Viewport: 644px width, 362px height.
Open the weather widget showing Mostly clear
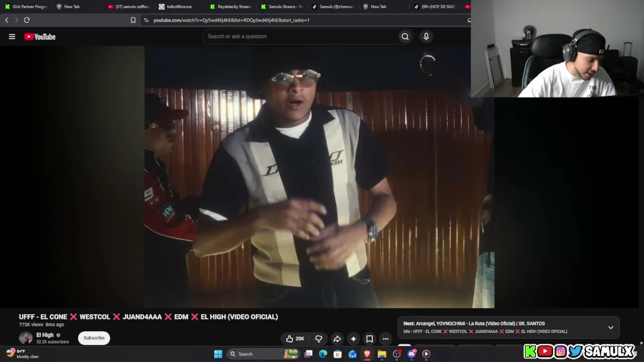pos(23,354)
